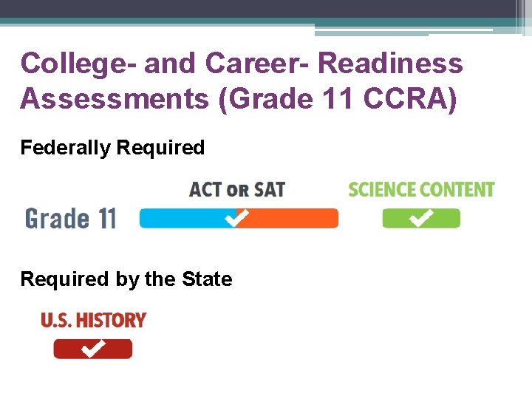Image resolution: width=532 pixels, height=399 pixels.
Task: Click the word SAT above the bar
Action: [x=270, y=190]
